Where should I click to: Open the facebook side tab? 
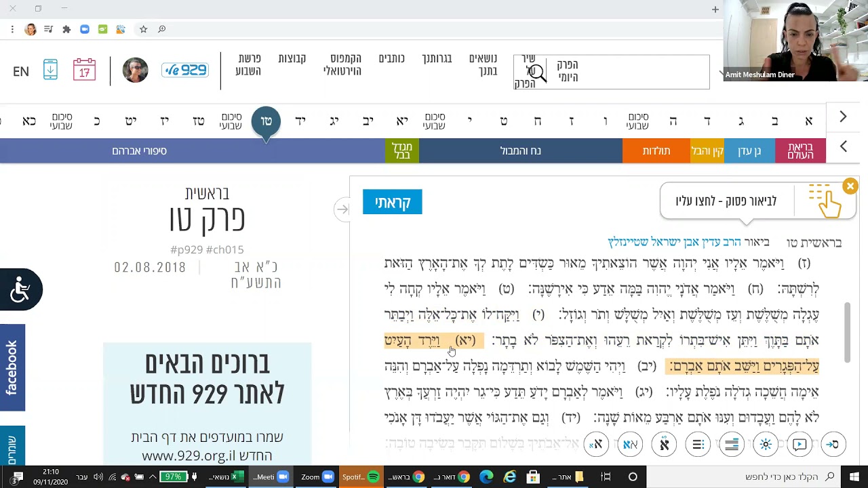12,367
